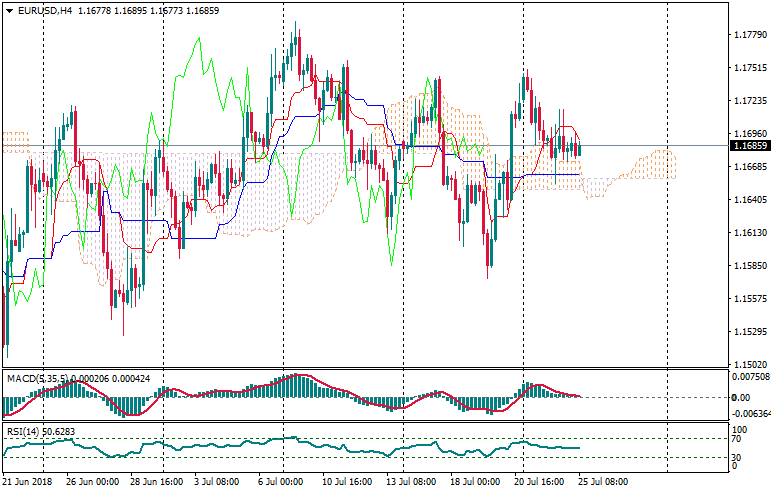Click the 21 Jun 2018 date label
Viewport: 771px width, 493px height.
coord(27,482)
